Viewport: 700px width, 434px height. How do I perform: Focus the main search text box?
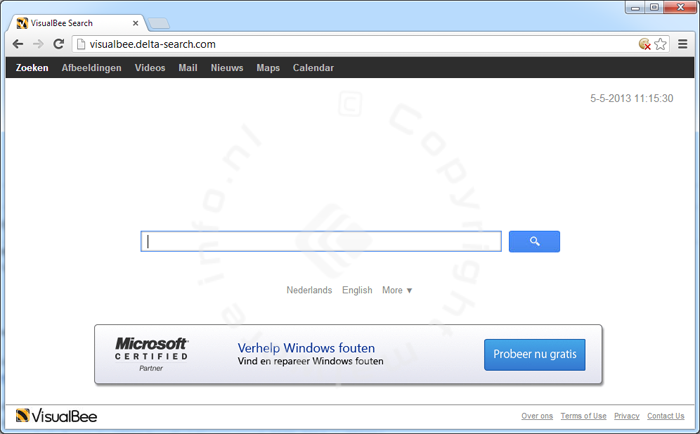(x=321, y=242)
